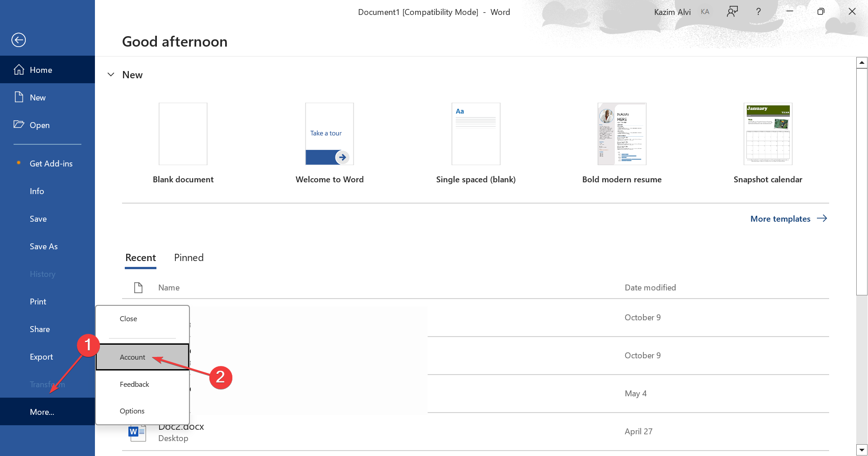Click the back arrow to return to document
The image size is (868, 456).
(19, 40)
